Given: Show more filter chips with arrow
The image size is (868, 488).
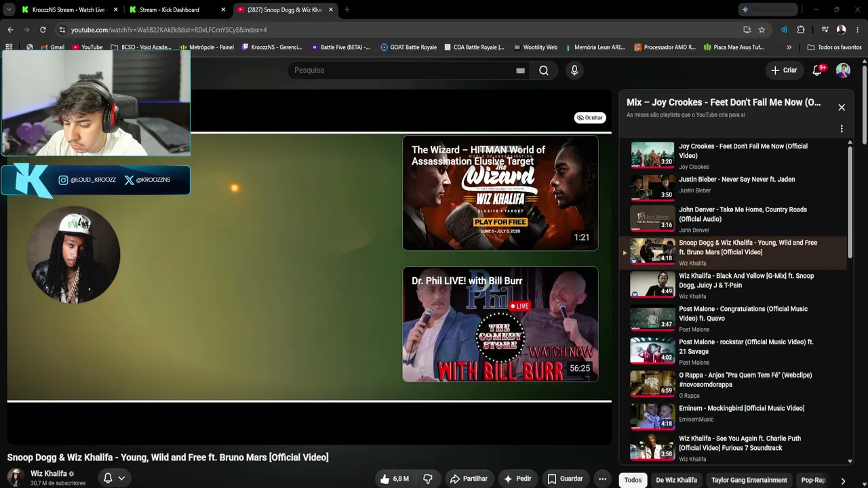Looking at the screenshot, I should coord(843,481).
